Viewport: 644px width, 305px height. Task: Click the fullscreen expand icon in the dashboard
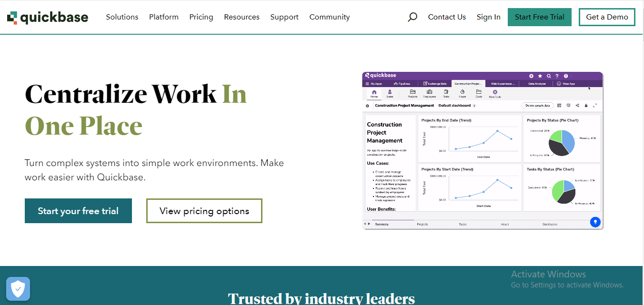coord(595,106)
